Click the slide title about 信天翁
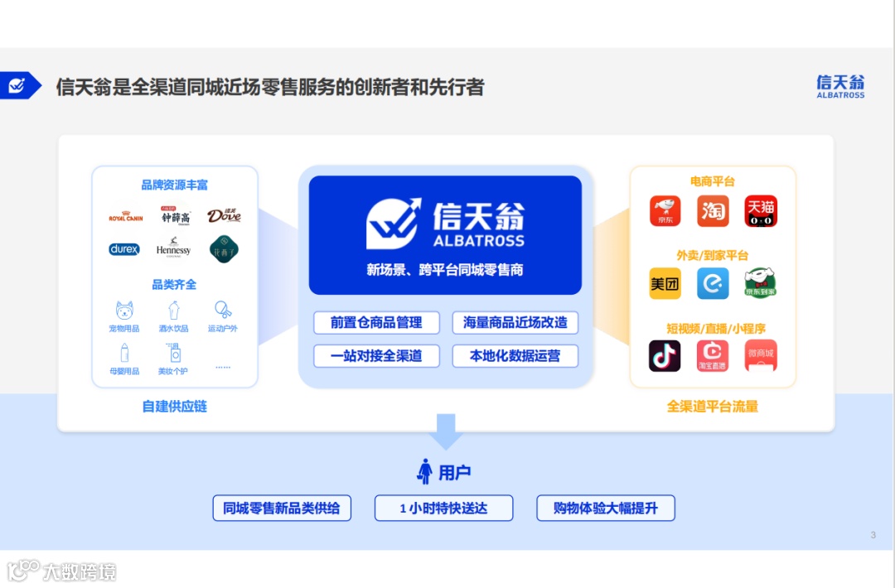The image size is (895, 588). pyautogui.click(x=270, y=87)
